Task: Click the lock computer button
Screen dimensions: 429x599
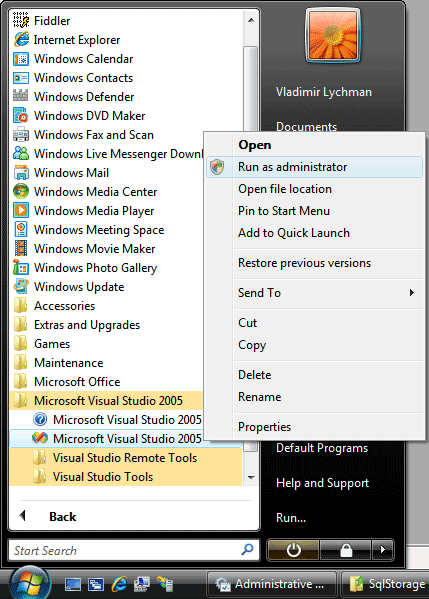Action: 346,550
